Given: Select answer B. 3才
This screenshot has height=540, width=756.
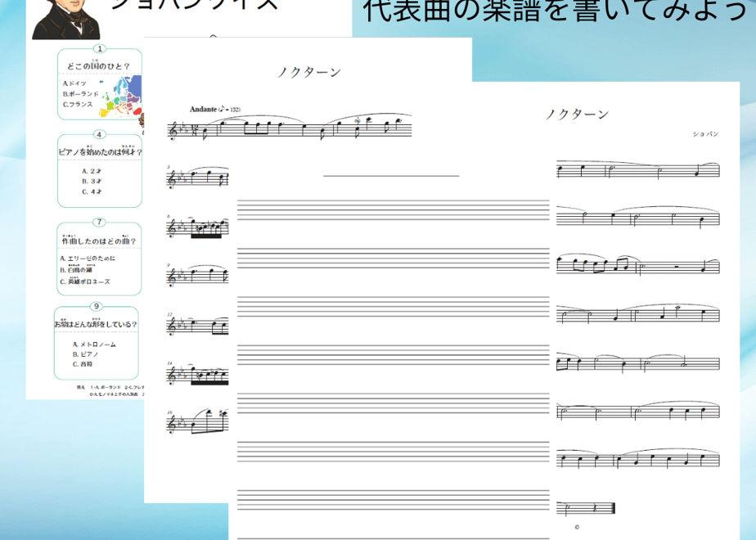Looking at the screenshot, I should point(92,182).
